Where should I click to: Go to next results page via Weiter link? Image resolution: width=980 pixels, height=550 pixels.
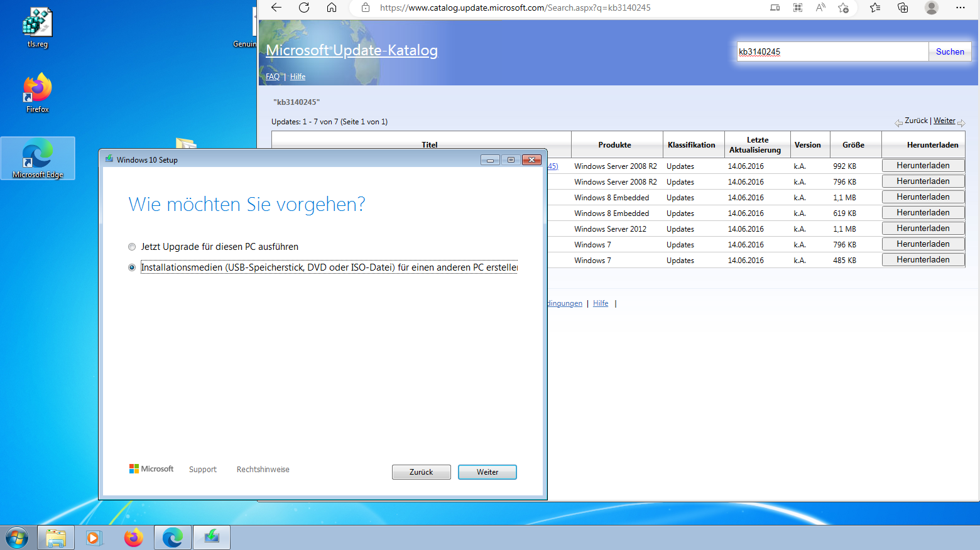944,121
